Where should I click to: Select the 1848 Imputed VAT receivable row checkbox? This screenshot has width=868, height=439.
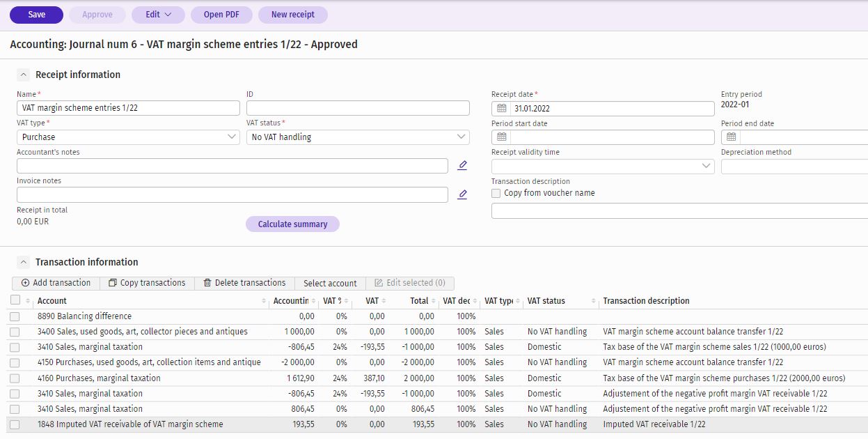15,424
